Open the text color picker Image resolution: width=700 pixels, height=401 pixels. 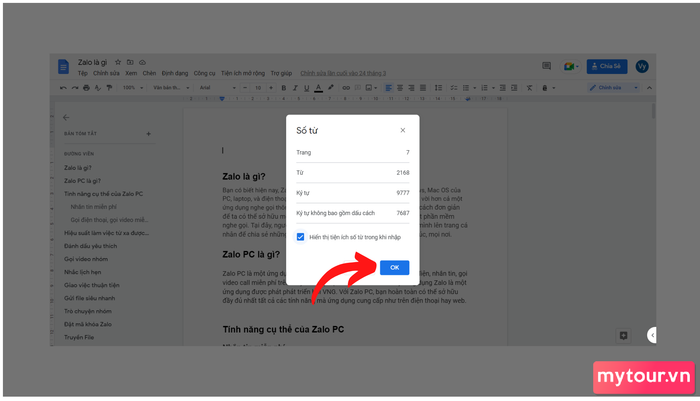coord(318,88)
